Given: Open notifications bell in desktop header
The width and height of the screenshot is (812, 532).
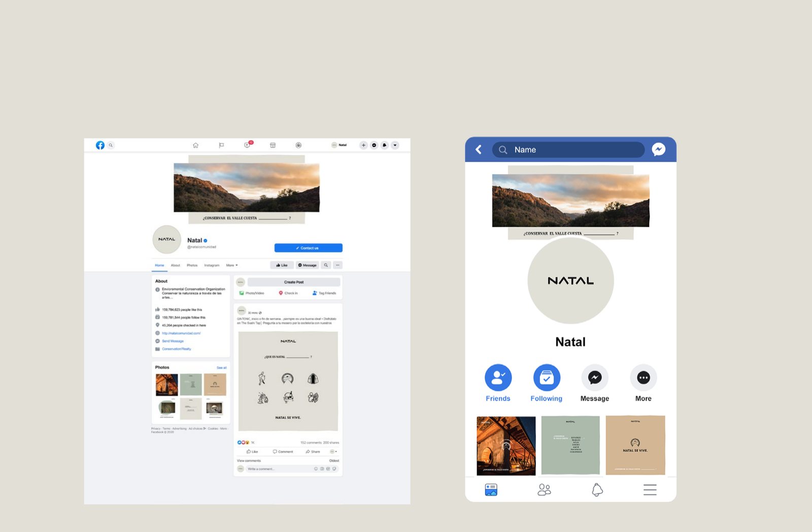Looking at the screenshot, I should click(x=384, y=145).
